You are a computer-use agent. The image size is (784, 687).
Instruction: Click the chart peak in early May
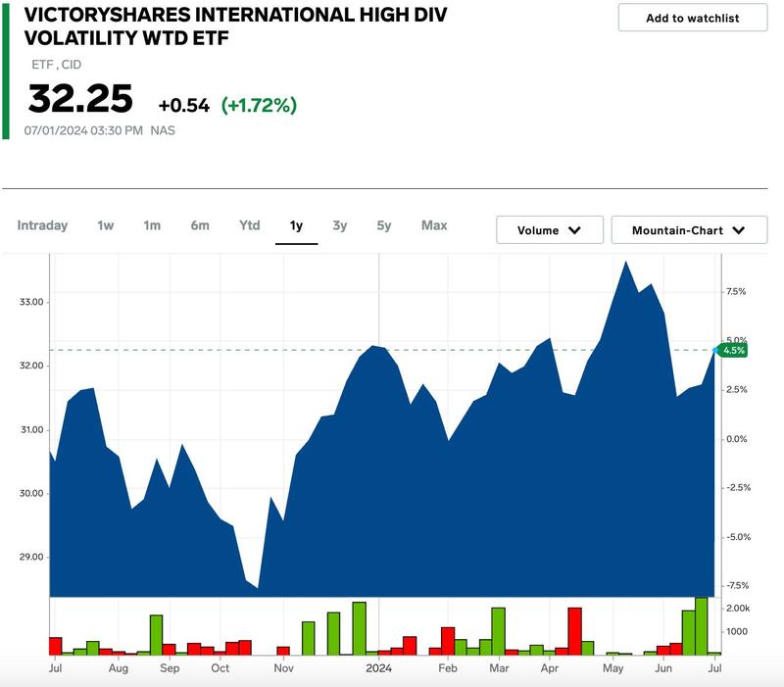tap(625, 262)
